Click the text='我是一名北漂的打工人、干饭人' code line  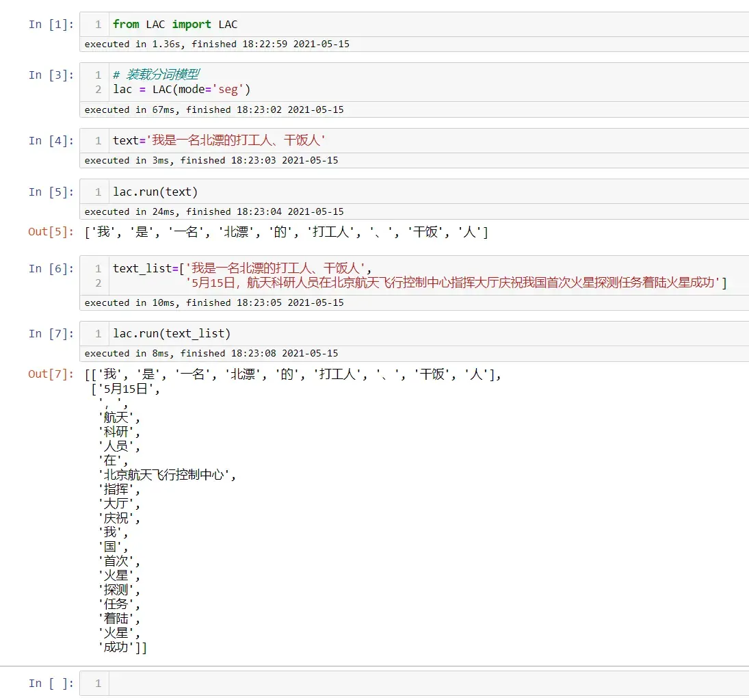[x=219, y=140]
